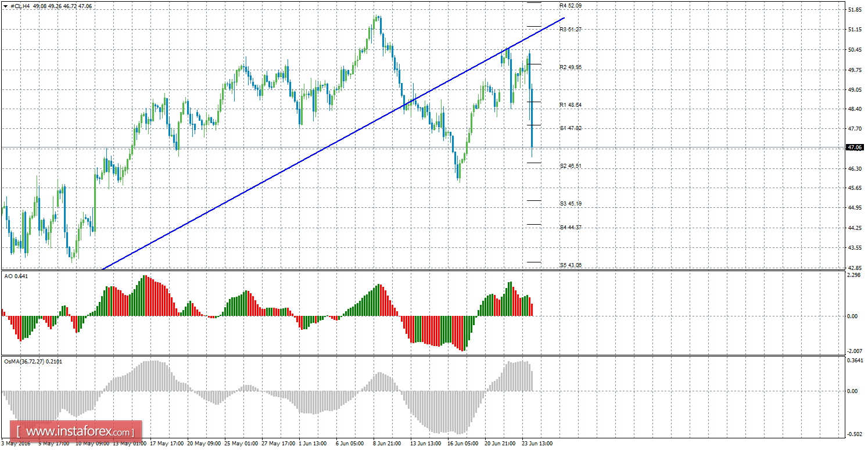Click the 13 May 01:00 date label

(x=130, y=444)
